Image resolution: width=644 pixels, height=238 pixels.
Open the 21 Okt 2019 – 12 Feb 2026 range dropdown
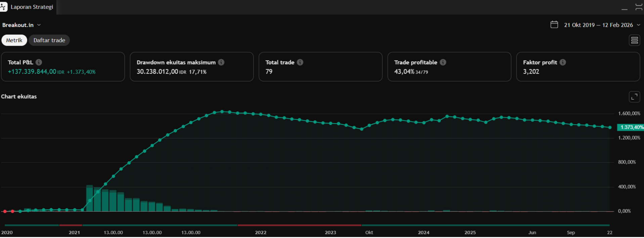[602, 25]
